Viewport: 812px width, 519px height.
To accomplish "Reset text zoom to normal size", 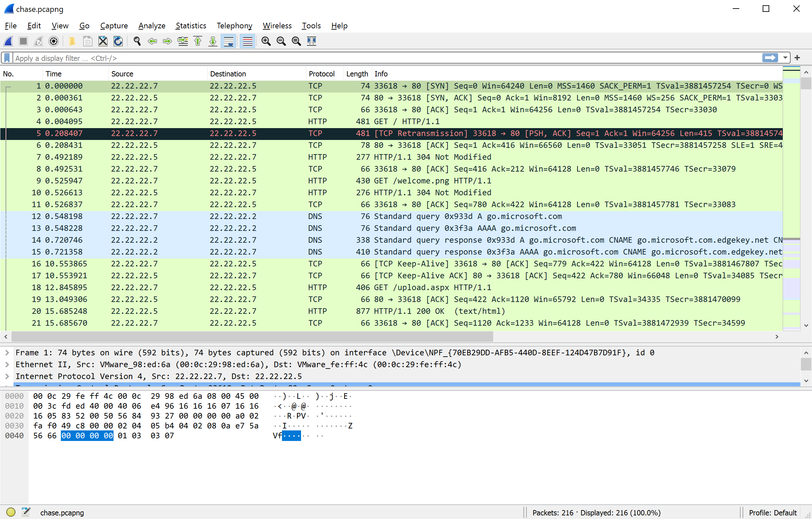I will [296, 41].
